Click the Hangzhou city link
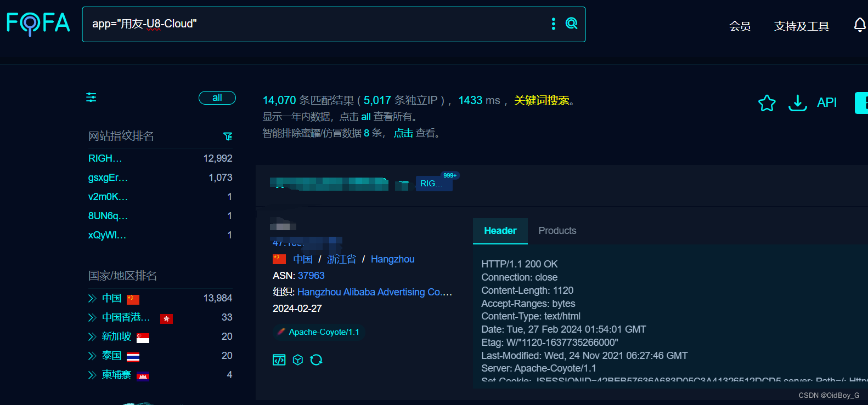Image resolution: width=868 pixels, height=405 pixels. pyautogui.click(x=393, y=259)
